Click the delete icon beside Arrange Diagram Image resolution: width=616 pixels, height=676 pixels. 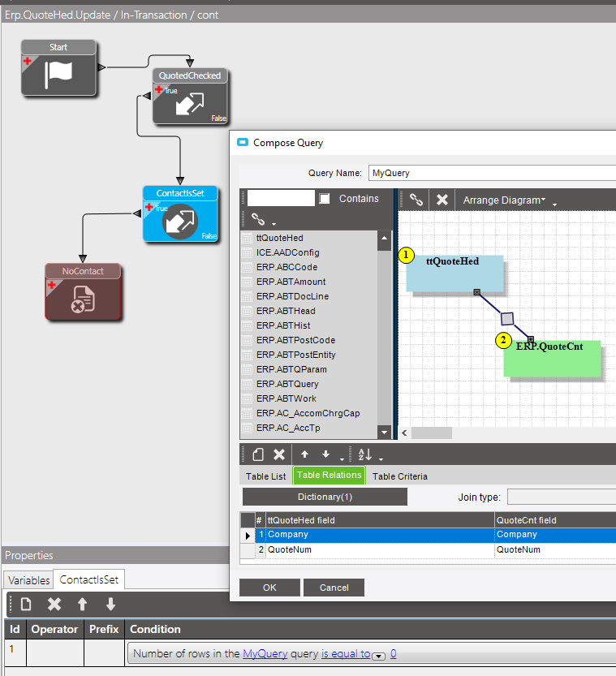tap(442, 200)
